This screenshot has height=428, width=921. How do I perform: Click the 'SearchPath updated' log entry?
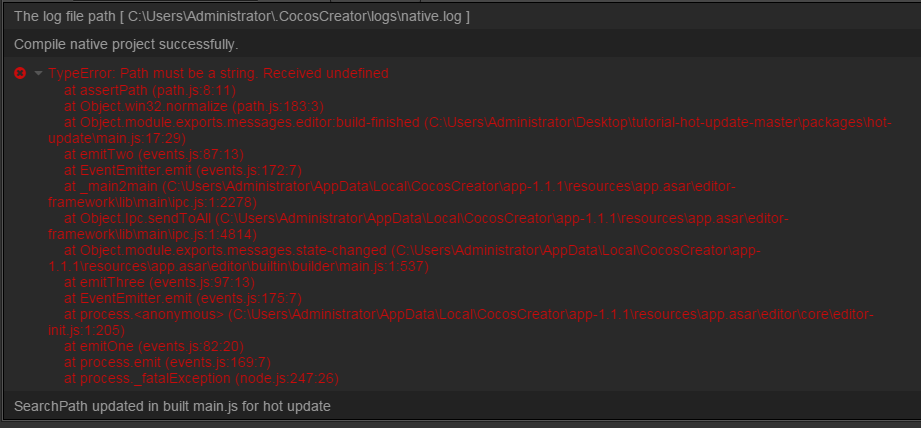pyautogui.click(x=172, y=406)
